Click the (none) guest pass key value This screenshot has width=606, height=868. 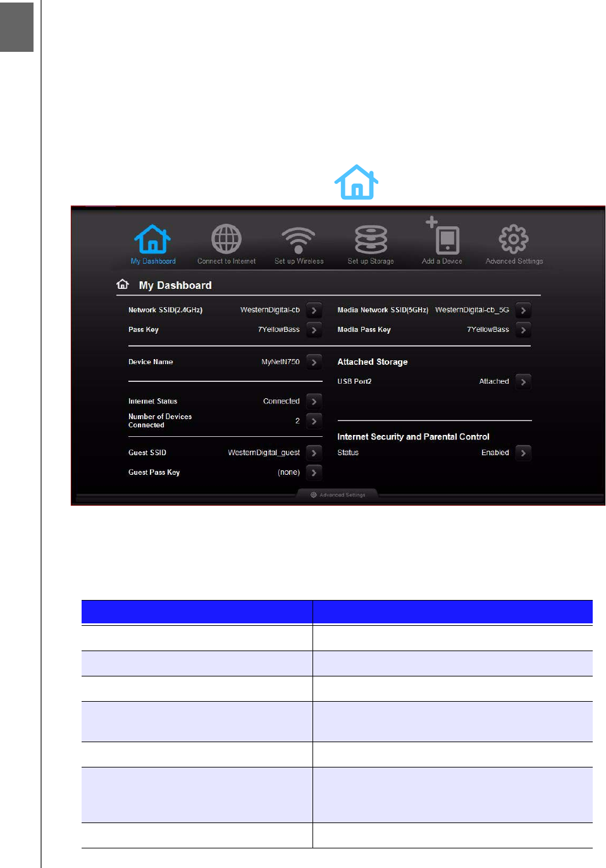[289, 472]
